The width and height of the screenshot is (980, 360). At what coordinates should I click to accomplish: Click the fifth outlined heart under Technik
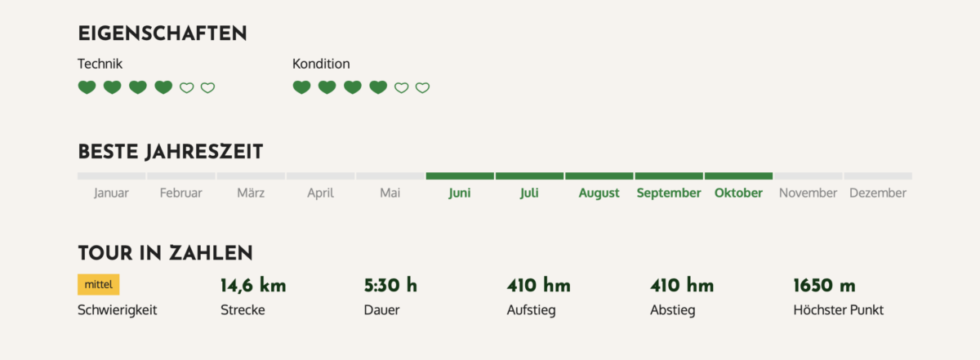click(187, 87)
